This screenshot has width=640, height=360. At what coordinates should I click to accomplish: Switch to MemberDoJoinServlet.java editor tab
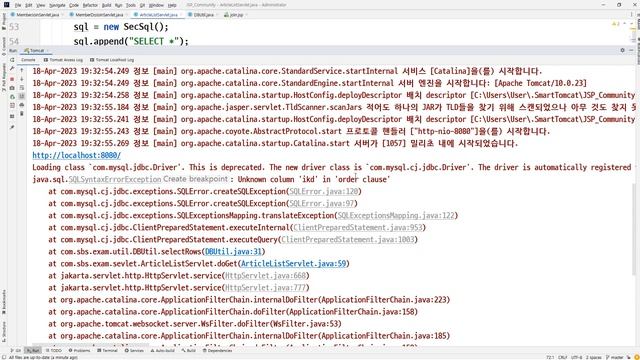point(99,15)
